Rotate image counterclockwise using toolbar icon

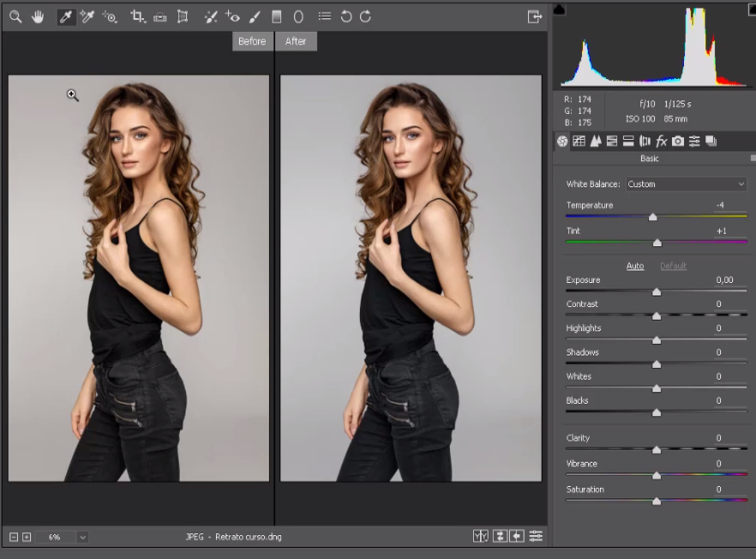346,16
